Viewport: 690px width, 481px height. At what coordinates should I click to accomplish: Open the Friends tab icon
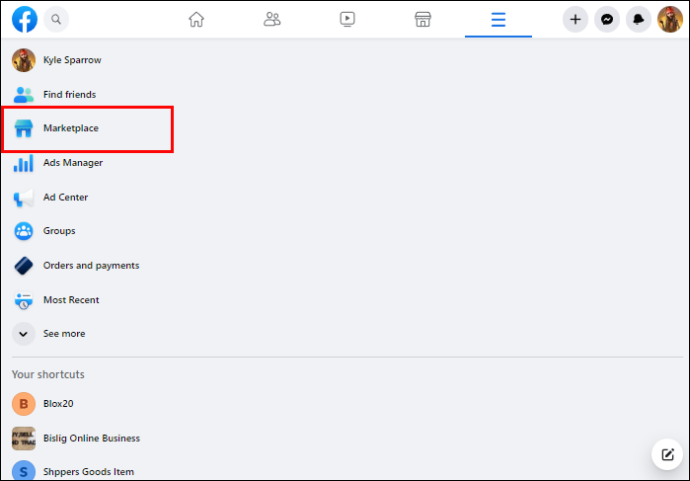pos(272,19)
